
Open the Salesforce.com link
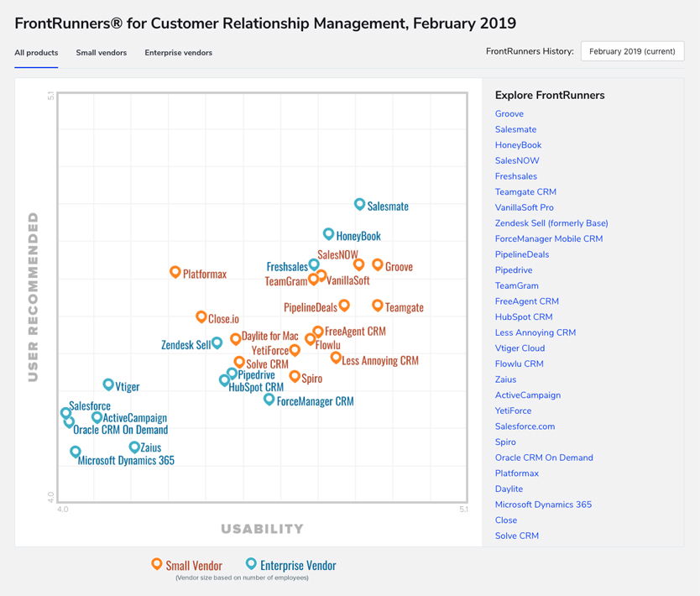pos(525,426)
